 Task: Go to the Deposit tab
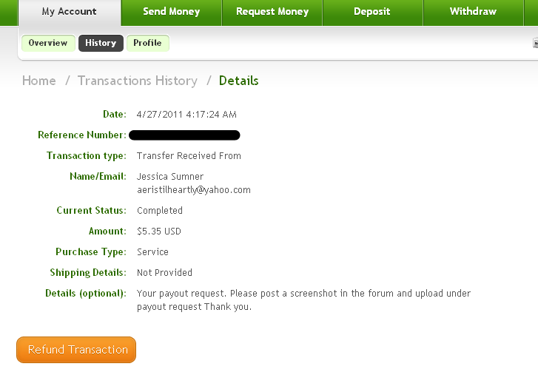[x=372, y=13]
